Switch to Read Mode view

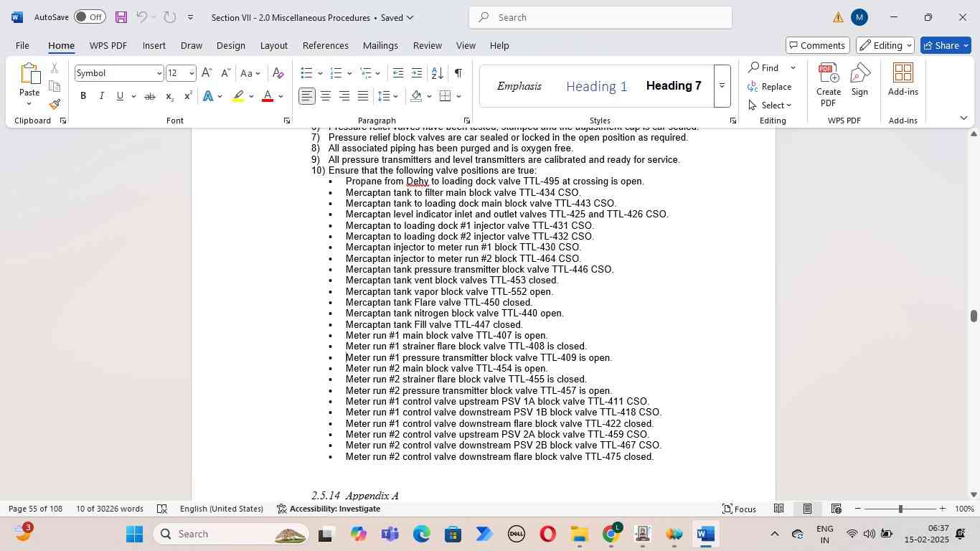tap(778, 509)
